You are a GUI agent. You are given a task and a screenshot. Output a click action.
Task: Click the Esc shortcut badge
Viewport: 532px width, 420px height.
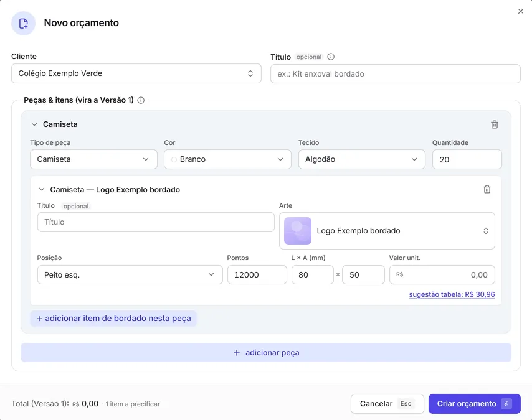tap(406, 404)
